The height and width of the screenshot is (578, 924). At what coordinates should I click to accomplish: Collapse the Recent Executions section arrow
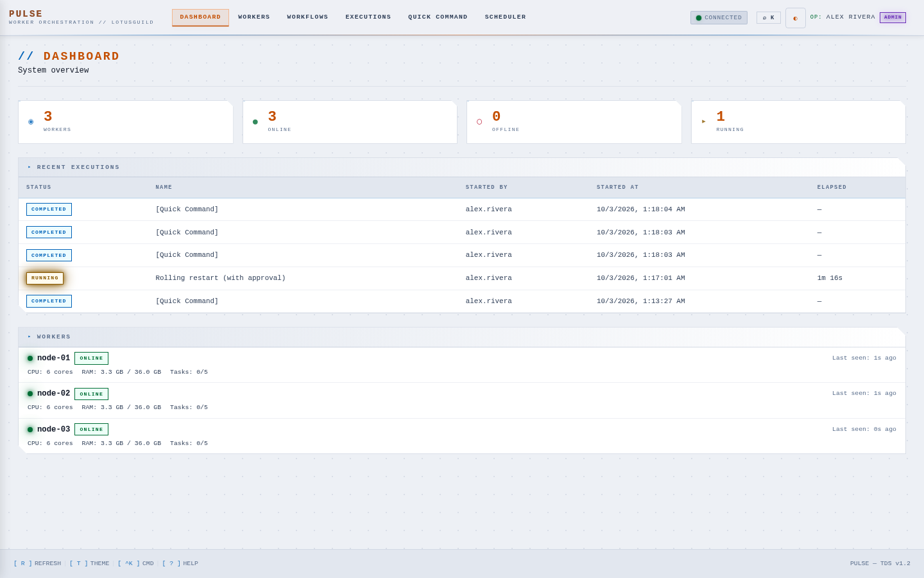(30, 167)
